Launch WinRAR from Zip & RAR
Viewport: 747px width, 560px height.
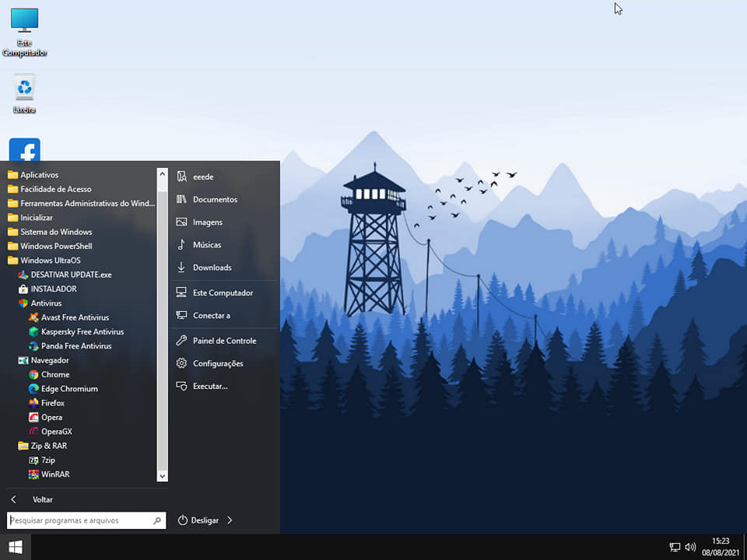(48, 474)
